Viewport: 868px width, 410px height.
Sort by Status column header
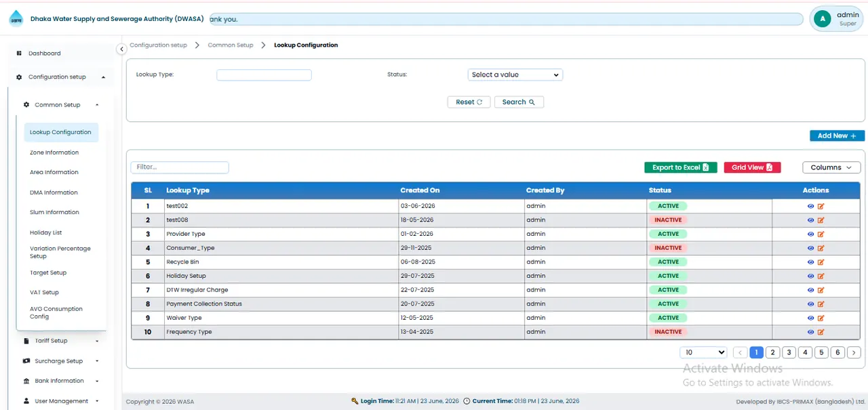click(660, 190)
